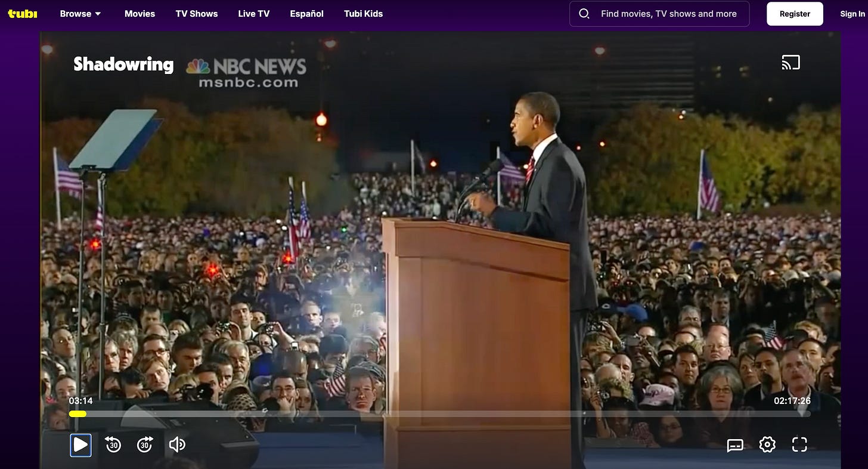The height and width of the screenshot is (469, 868).
Task: Open player settings gear
Action: coord(767,445)
